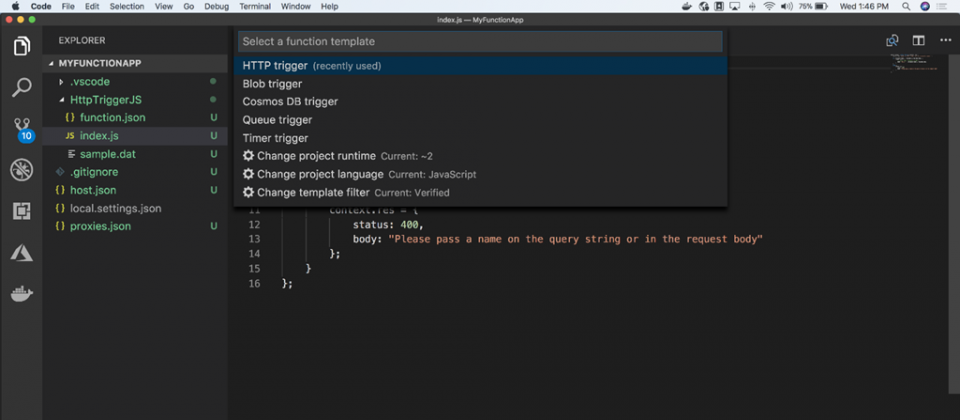Click Change template filter option

(312, 192)
